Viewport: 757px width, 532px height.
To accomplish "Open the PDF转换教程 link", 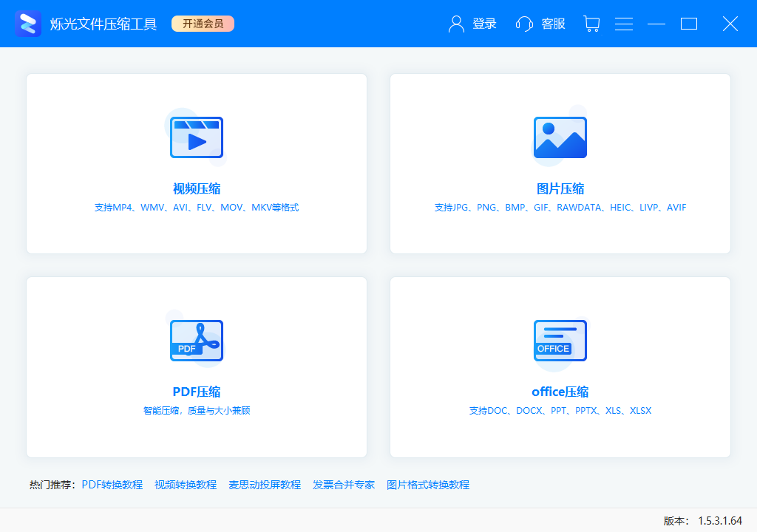I will point(111,484).
